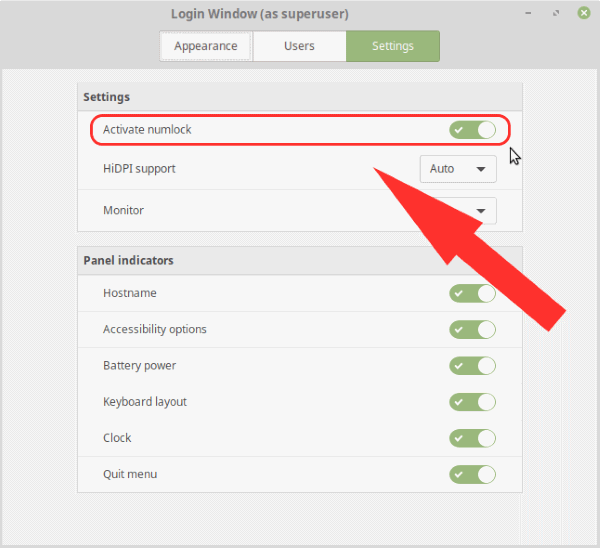600x548 pixels.
Task: Click the HiDPI support label
Action: click(139, 169)
